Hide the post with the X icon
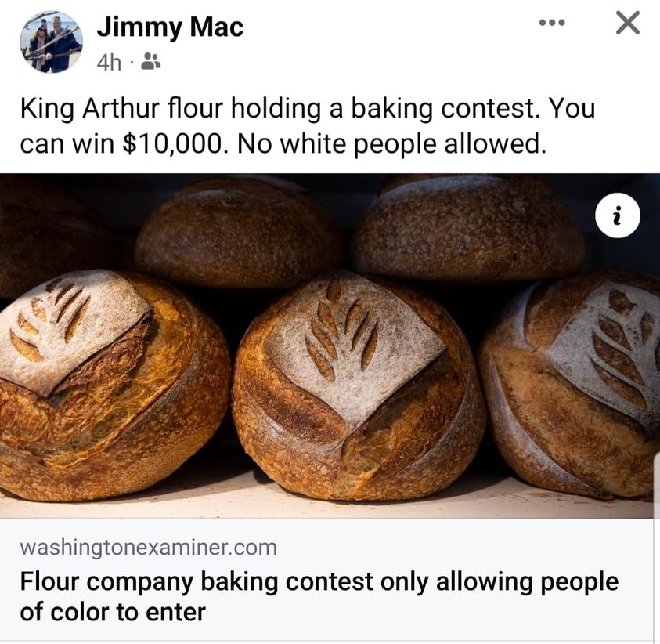Screen dimensions: 660x644 coord(628,22)
